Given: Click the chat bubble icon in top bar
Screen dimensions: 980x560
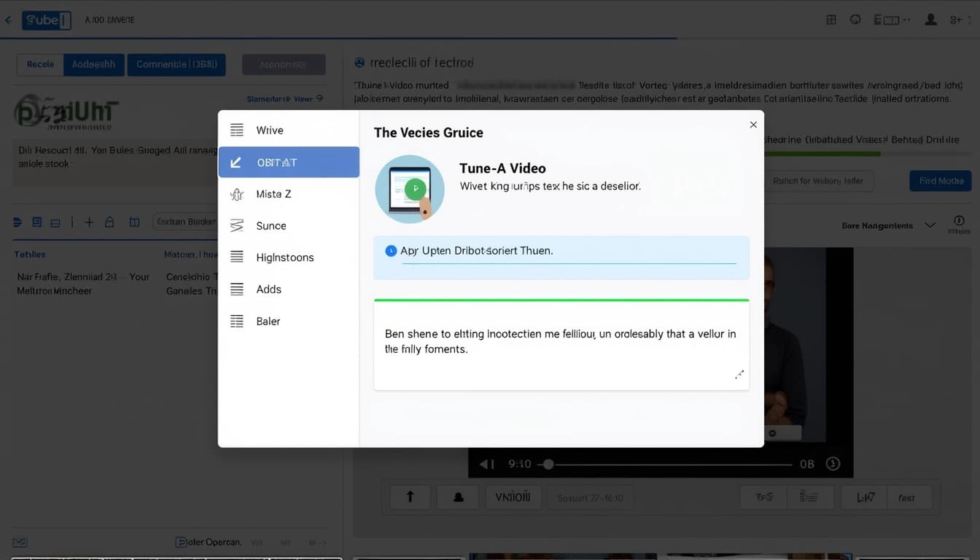Looking at the screenshot, I should pos(855,20).
